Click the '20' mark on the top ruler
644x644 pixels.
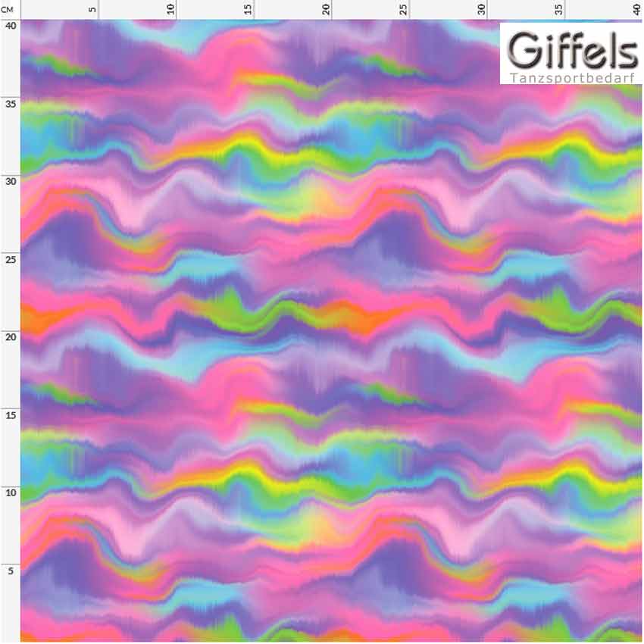(x=326, y=9)
